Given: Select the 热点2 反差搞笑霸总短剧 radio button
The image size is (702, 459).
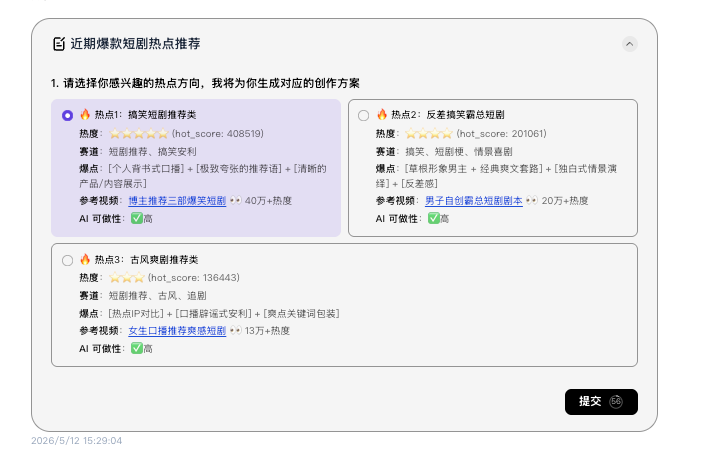Looking at the screenshot, I should [364, 116].
